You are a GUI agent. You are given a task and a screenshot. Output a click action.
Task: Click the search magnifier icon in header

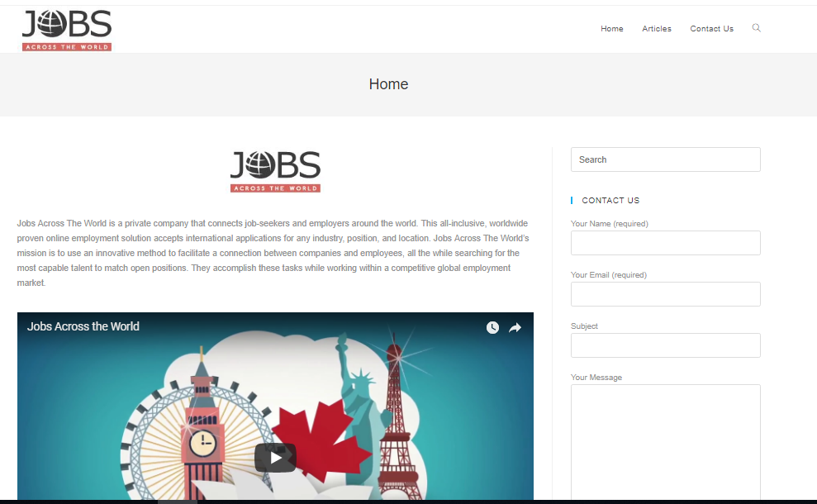click(x=756, y=28)
